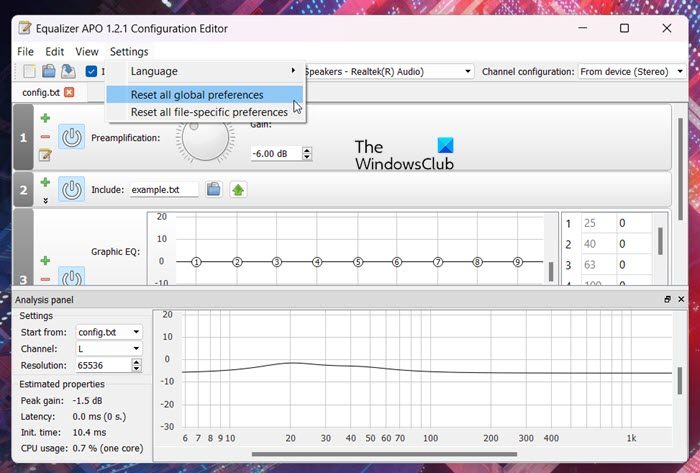Image resolution: width=700 pixels, height=473 pixels.
Task: Toggle the Preamplification power button
Action: [71, 137]
